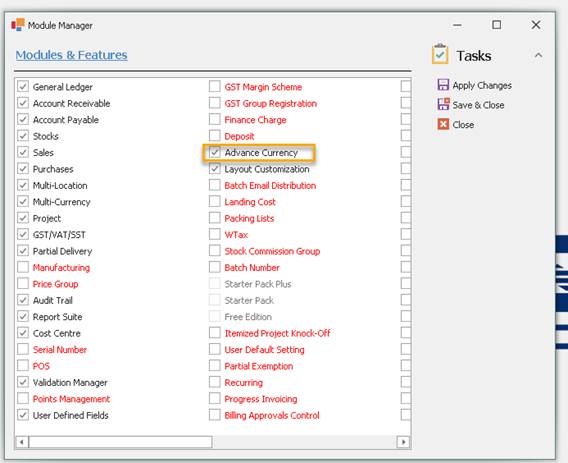This screenshot has height=463, width=568.
Task: Enable the Batch Number checkbox
Action: point(215,267)
